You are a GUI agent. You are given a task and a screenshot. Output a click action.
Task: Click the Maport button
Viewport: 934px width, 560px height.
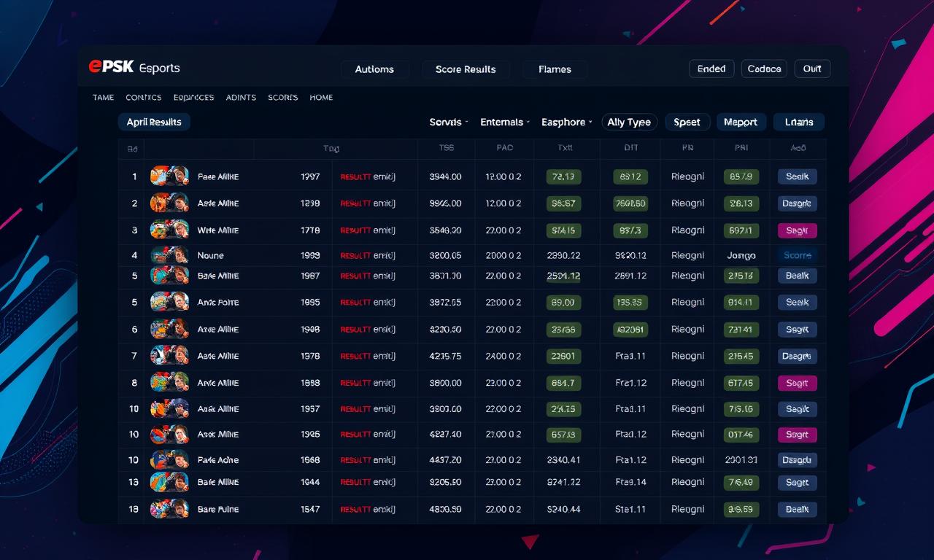click(741, 122)
